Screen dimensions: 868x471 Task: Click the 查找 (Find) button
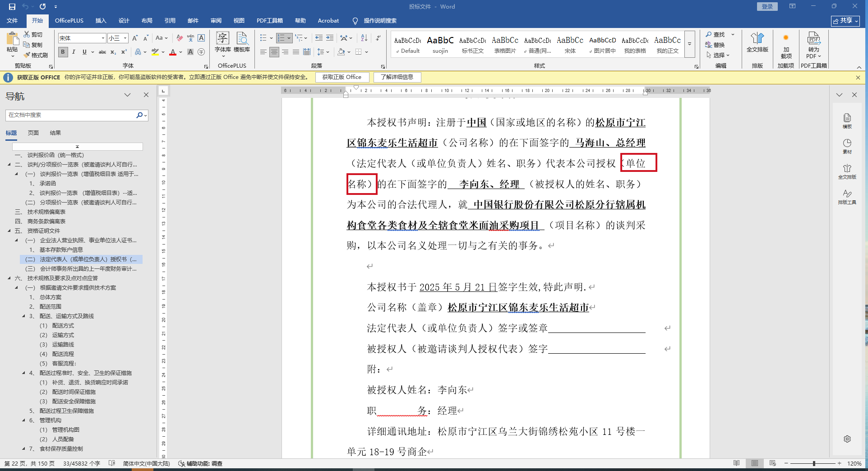click(715, 34)
